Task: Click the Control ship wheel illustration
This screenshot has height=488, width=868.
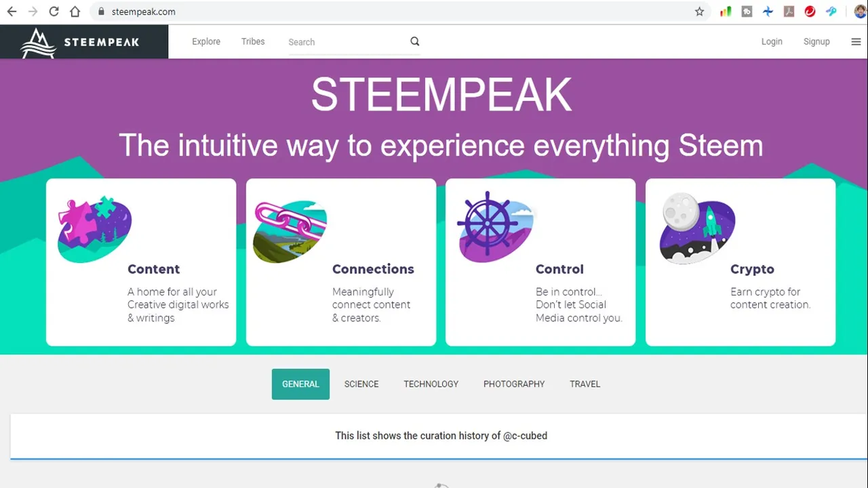Action: tap(495, 227)
